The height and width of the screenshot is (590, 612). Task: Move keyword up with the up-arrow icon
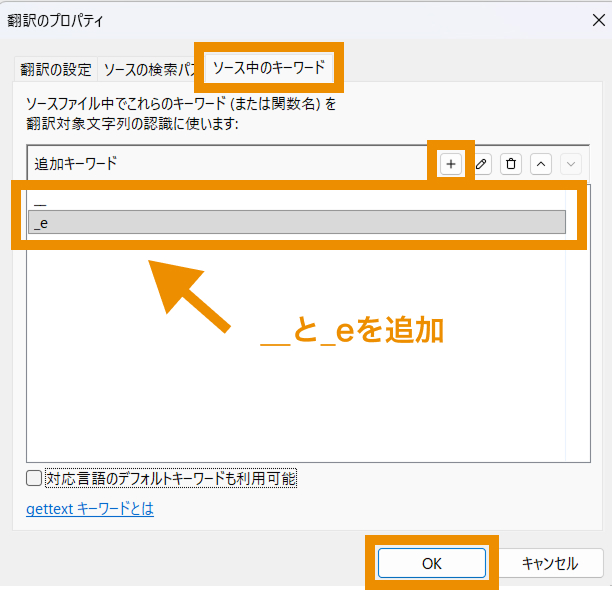[540, 164]
